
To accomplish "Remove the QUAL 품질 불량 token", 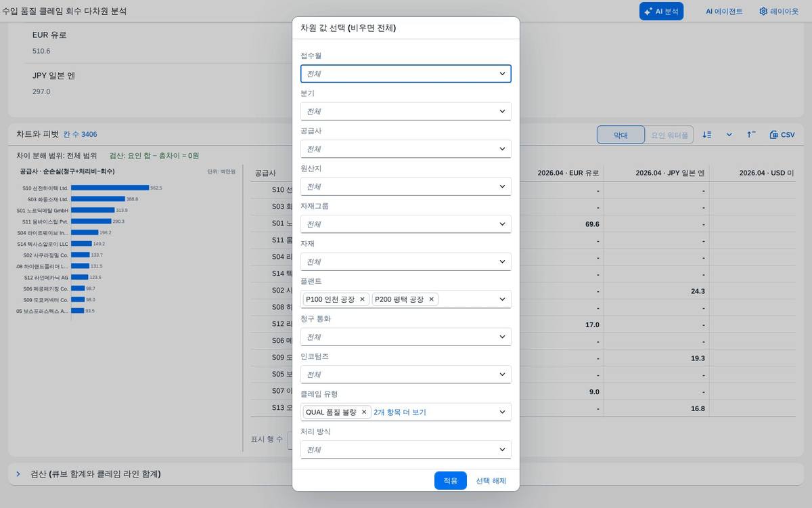I will (x=364, y=412).
